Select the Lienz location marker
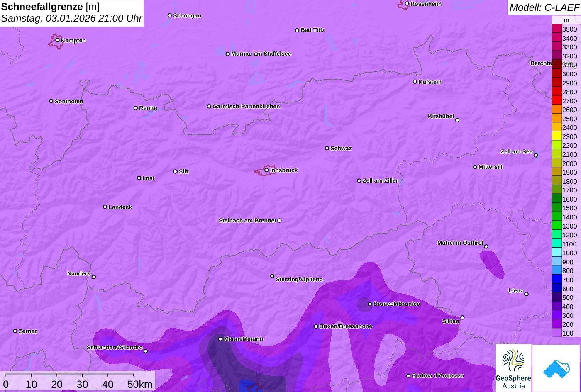The height and width of the screenshot is (392, 581). click(526, 294)
